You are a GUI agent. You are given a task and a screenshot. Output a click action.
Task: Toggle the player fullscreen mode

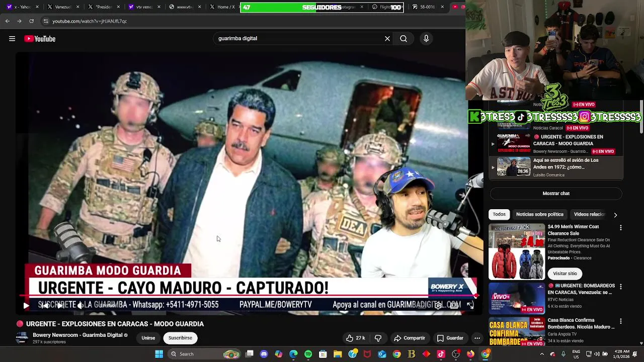tap(470, 305)
